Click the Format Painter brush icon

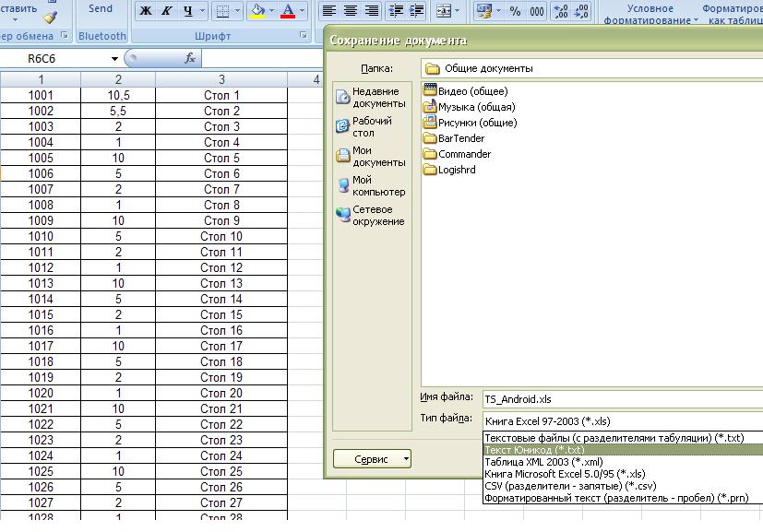[50, 17]
